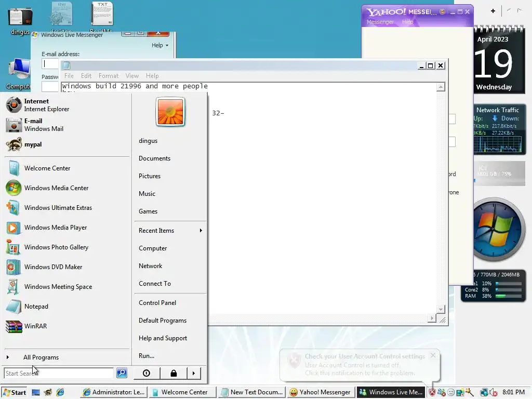Open dingus user folder link
This screenshot has height=399, width=532.
(148, 141)
